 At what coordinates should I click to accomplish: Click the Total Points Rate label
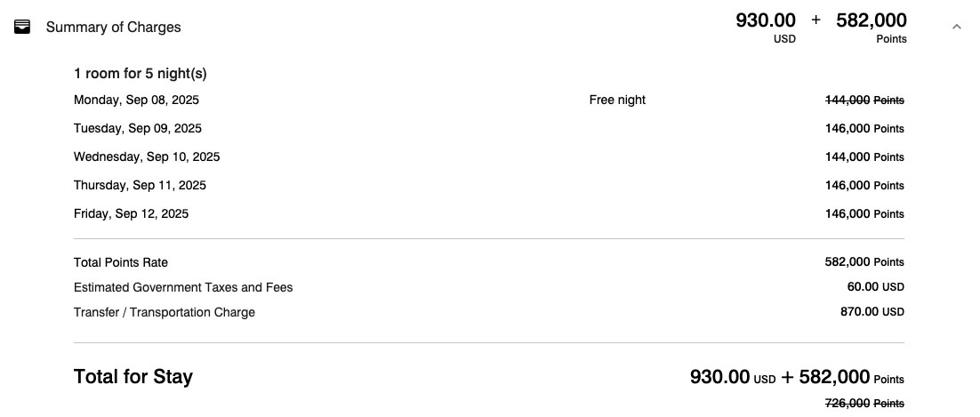point(121,262)
